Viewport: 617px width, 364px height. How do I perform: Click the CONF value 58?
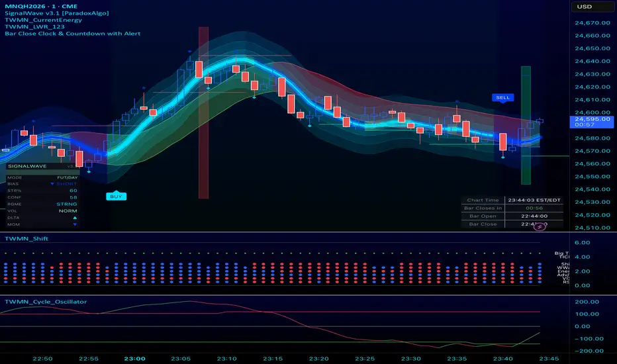point(73,197)
